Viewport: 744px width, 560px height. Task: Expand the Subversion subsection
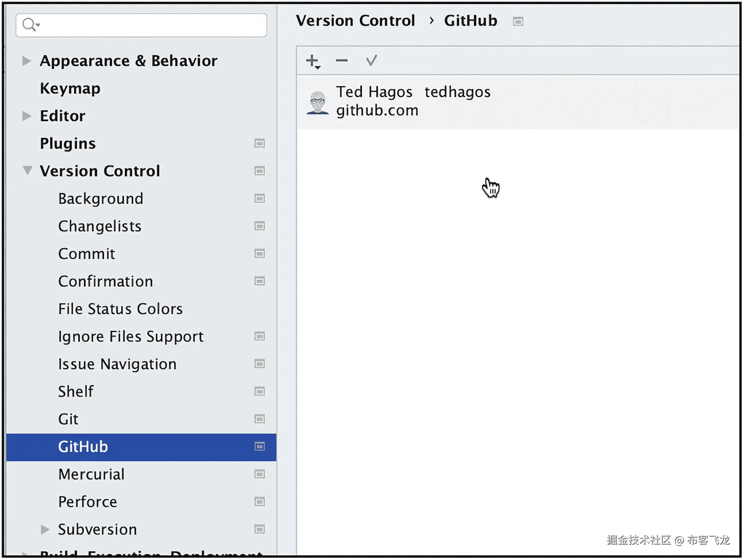point(45,529)
